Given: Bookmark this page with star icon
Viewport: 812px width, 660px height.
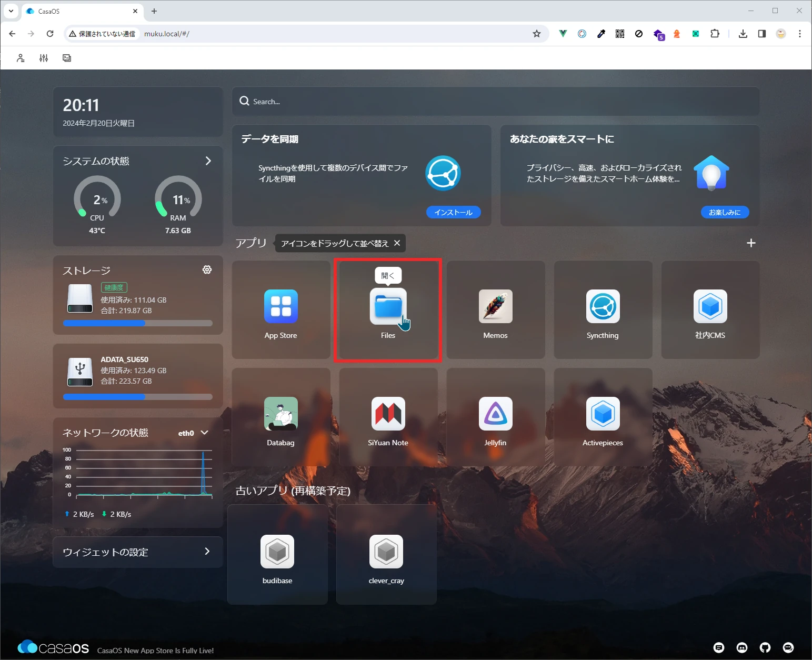Looking at the screenshot, I should [537, 34].
